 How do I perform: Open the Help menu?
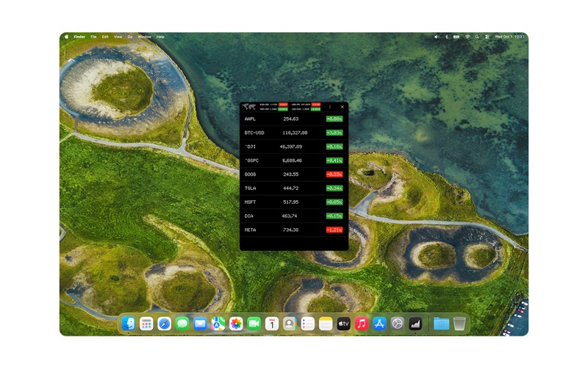tap(160, 37)
